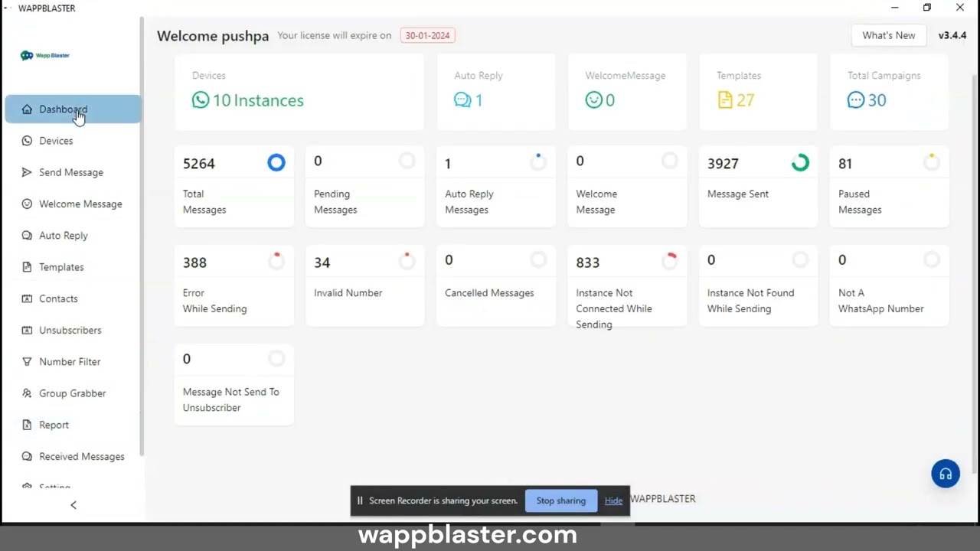
Task: Click the Auto Reply chat icon in sidebar
Action: point(27,236)
